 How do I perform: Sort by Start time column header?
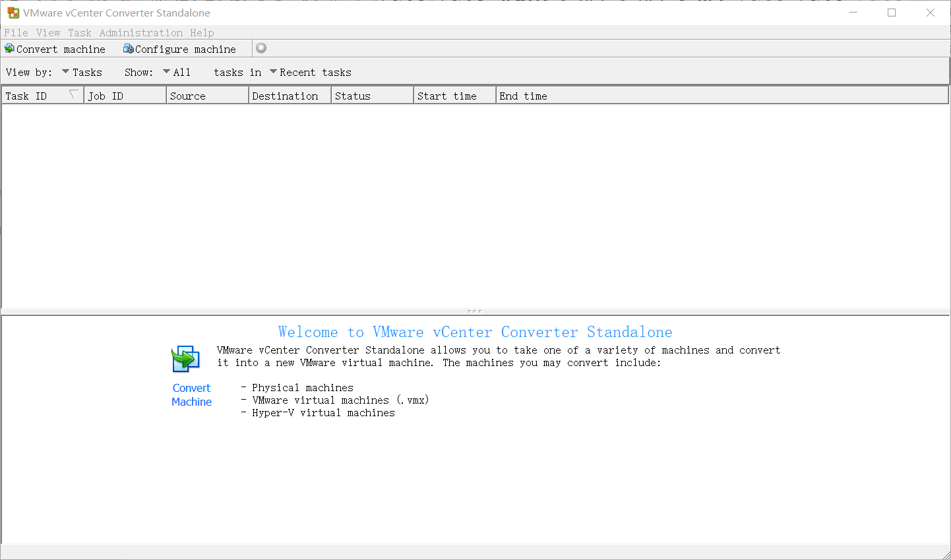pyautogui.click(x=455, y=96)
